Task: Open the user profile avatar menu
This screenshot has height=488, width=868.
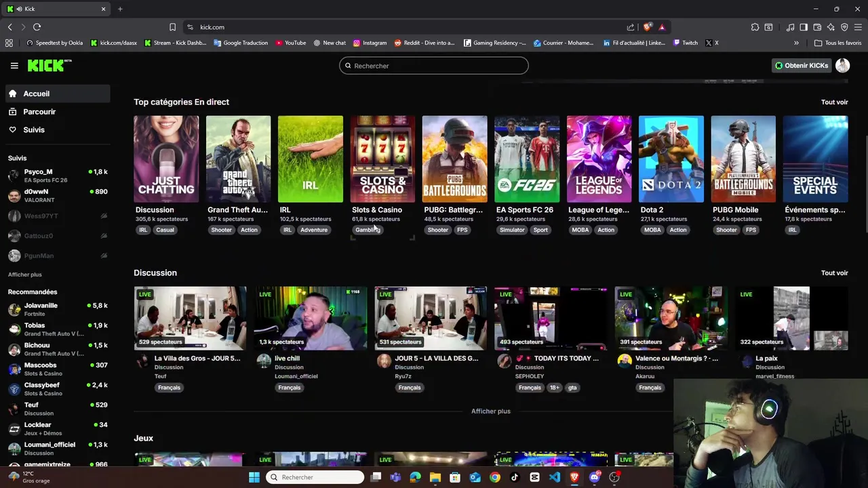Action: tap(842, 66)
